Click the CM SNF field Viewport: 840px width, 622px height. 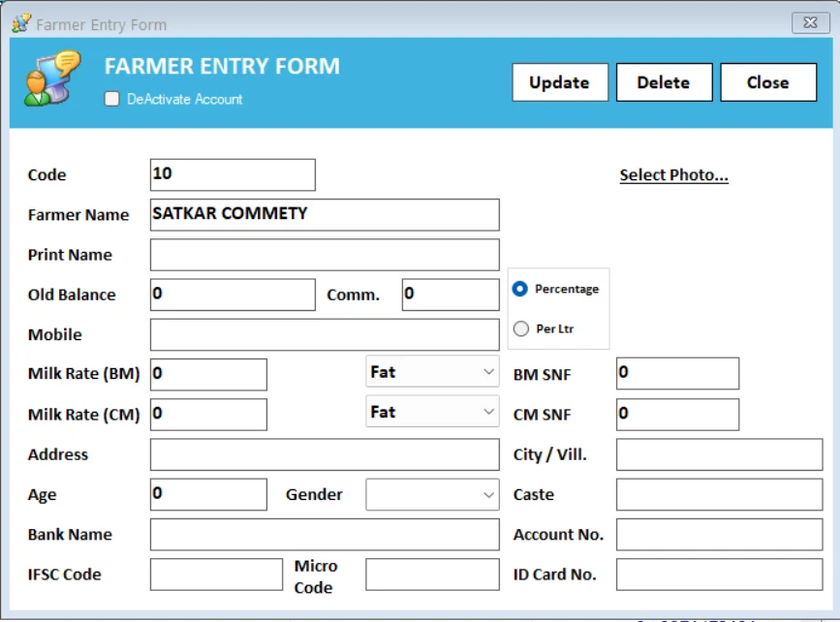(x=677, y=414)
